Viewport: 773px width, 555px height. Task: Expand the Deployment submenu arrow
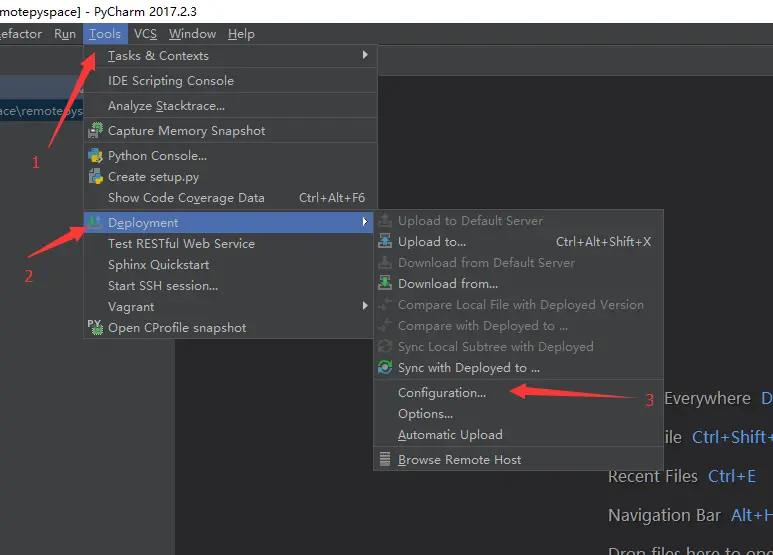point(365,222)
